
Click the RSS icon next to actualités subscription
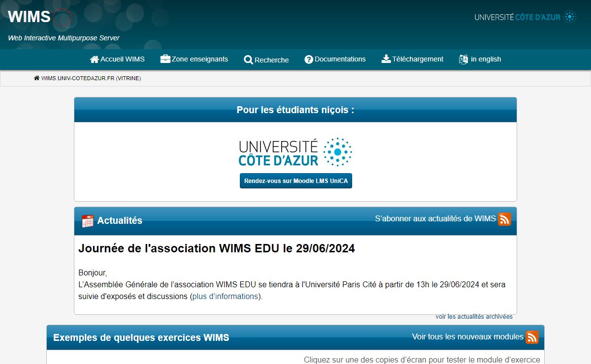[505, 219]
